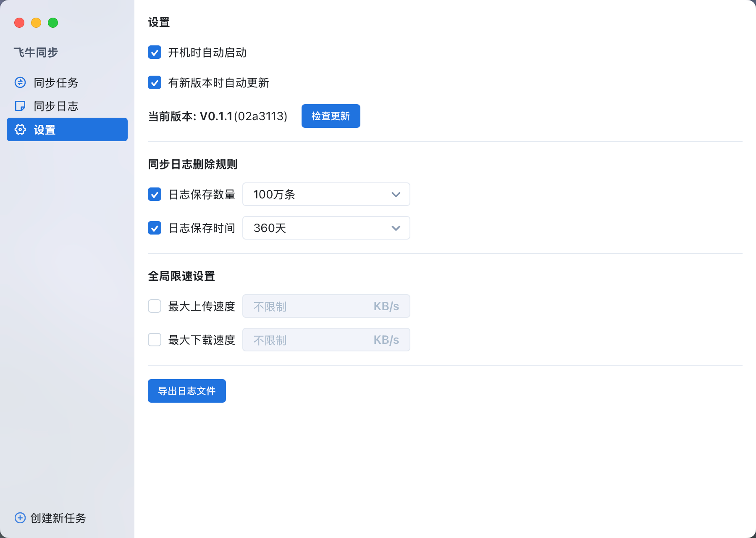Viewport: 756px width, 538px height.
Task: Switch to 同步日志 page
Action: (56, 106)
